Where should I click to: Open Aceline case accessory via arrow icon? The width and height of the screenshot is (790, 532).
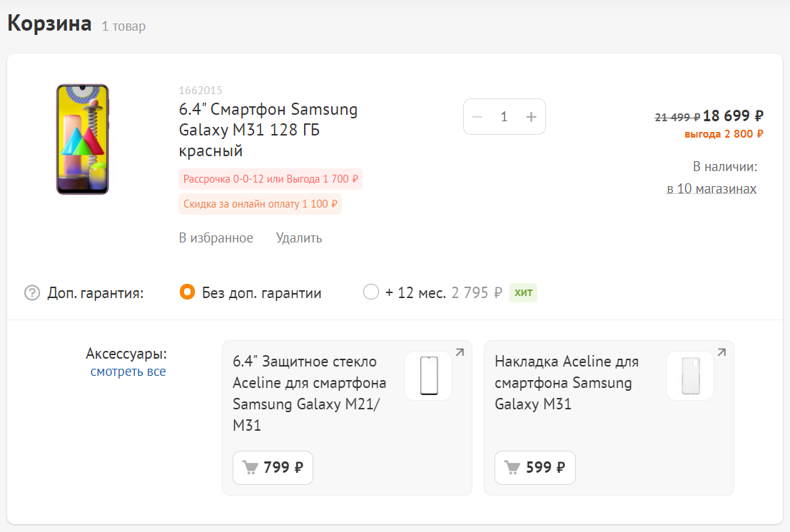point(721,352)
